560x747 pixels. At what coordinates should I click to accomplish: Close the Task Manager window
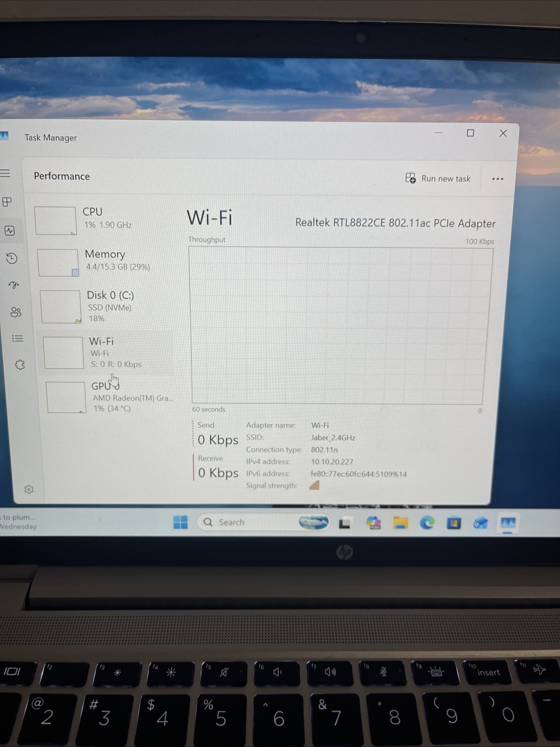(x=503, y=133)
